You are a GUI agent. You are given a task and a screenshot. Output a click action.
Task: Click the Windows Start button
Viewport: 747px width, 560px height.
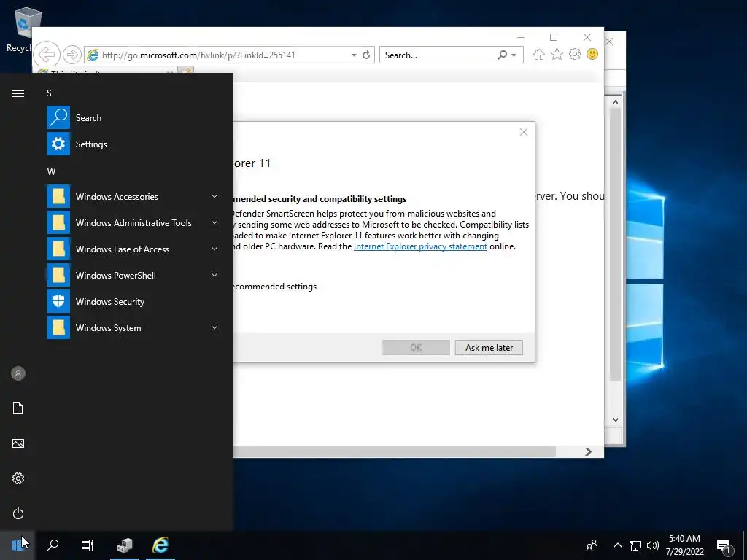point(18,545)
